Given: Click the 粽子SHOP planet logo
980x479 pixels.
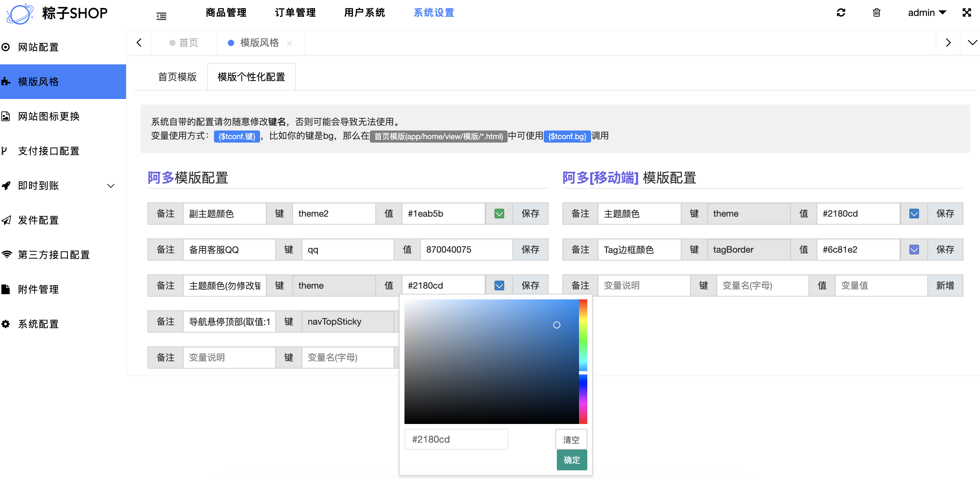Looking at the screenshot, I should click(x=20, y=14).
